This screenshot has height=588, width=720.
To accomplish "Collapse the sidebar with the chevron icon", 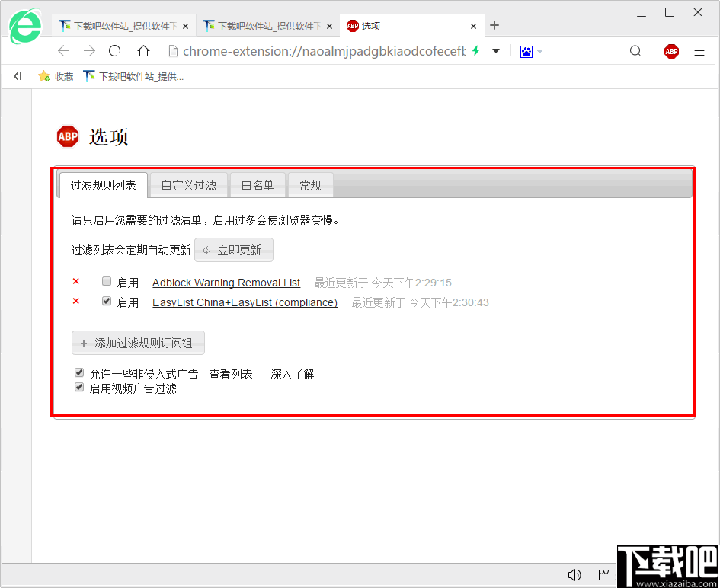I will tap(18, 75).
